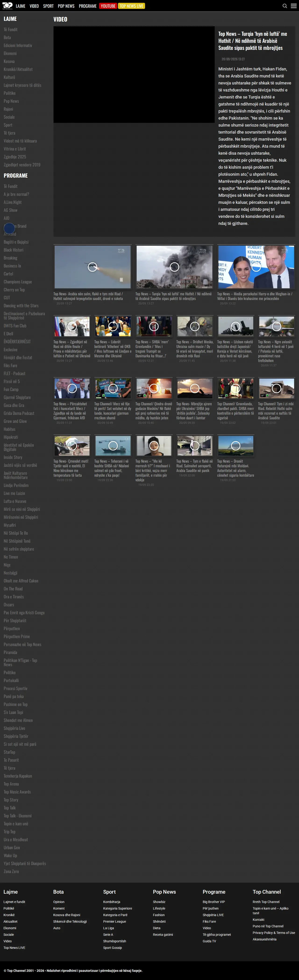Open TOP NEWS LIVE in navigation
This screenshot has height=980, width=299.
(132, 6)
